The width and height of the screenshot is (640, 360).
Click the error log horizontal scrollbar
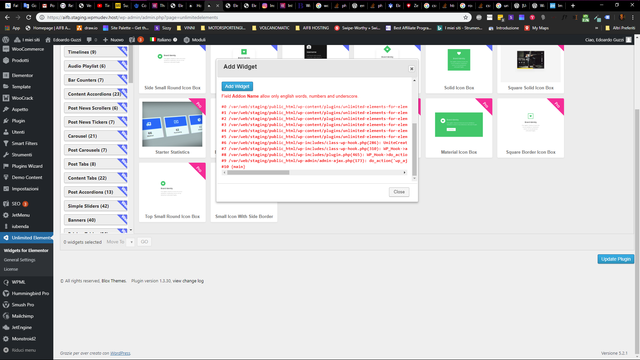pos(258,173)
